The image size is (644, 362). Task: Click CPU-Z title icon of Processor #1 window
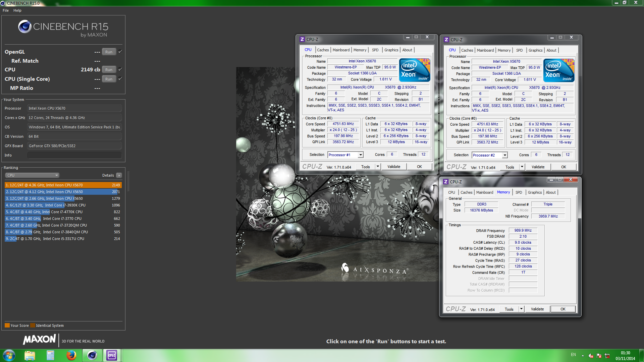tap(302, 39)
